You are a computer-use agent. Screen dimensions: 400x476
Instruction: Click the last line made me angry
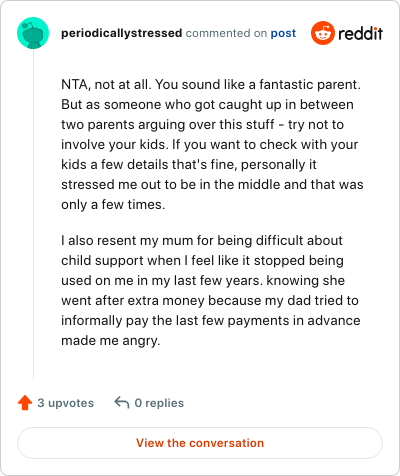[x=111, y=341]
